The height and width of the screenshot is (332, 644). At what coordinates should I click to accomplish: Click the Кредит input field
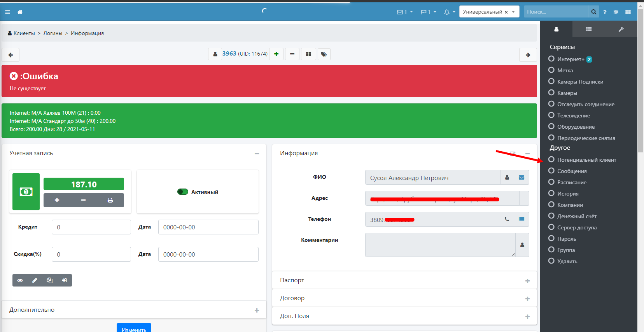tap(91, 227)
